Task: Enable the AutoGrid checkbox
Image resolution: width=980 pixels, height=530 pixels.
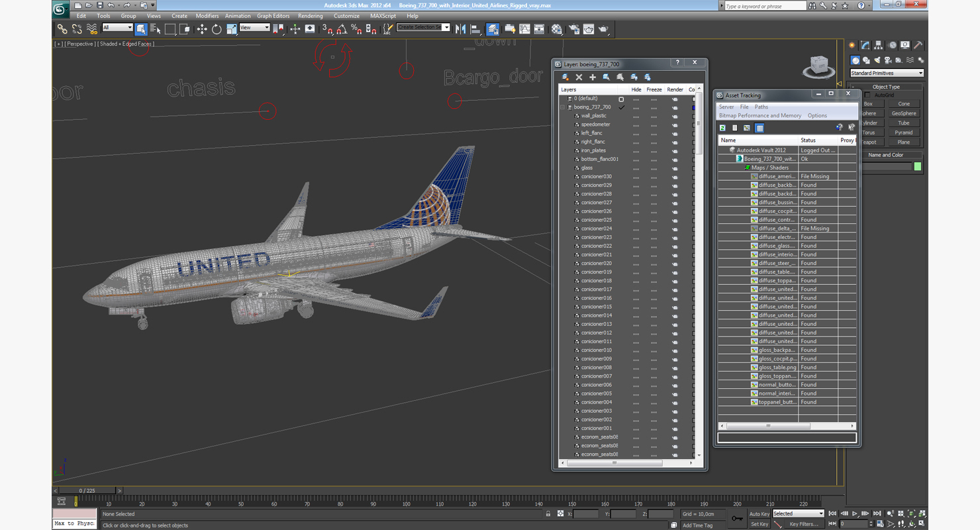Action: pyautogui.click(x=868, y=95)
